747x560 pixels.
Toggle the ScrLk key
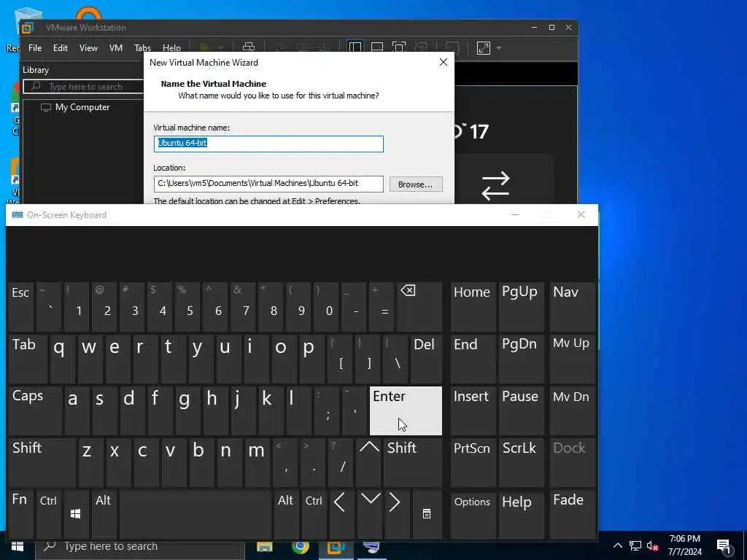tap(520, 462)
